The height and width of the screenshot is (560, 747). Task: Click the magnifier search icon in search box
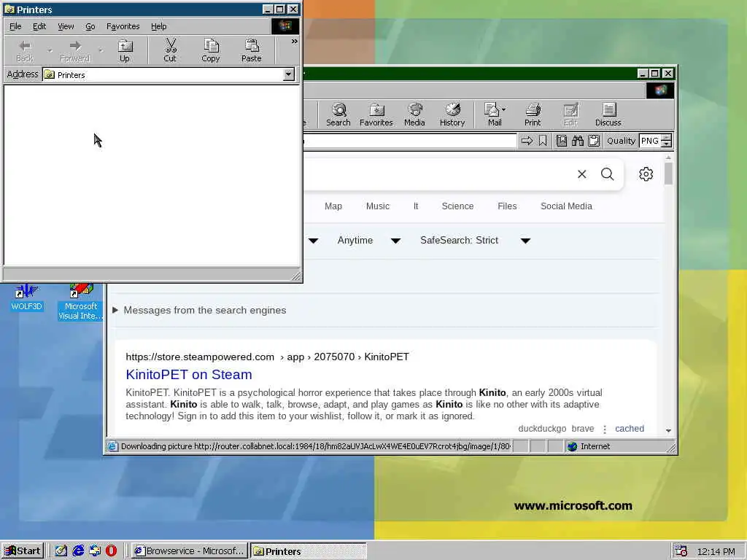[608, 174]
